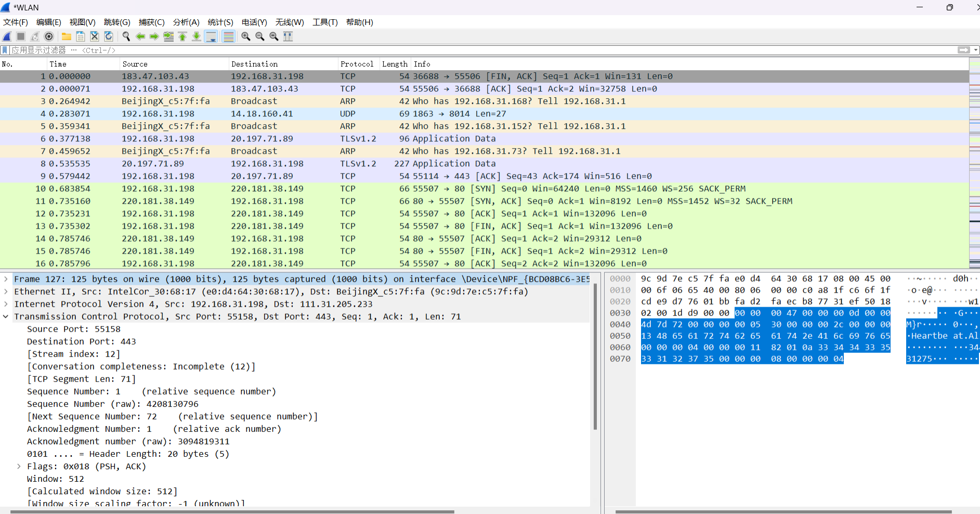Sort packets by Destination column
The image size is (980, 514).
[283, 64]
